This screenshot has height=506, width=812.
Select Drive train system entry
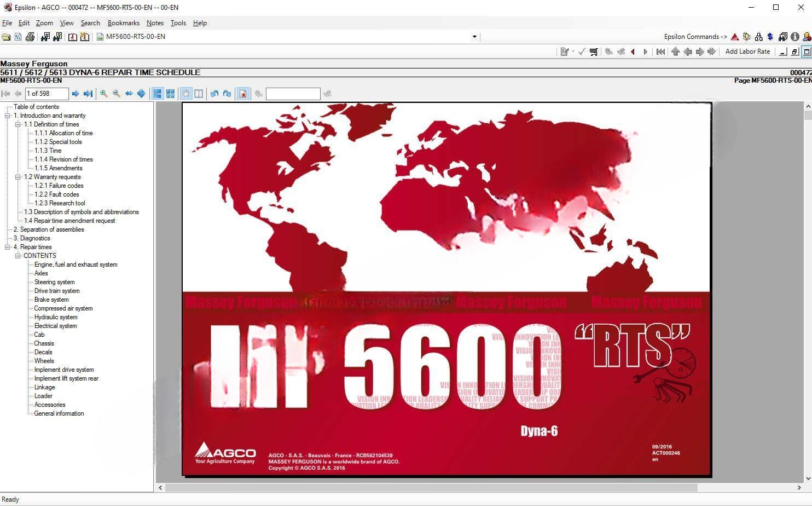coord(57,291)
